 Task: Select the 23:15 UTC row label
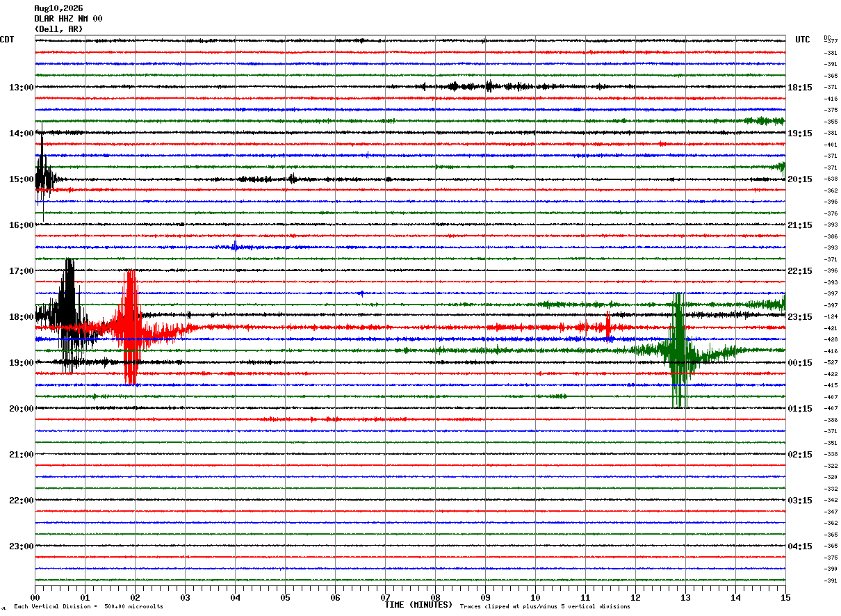click(799, 317)
